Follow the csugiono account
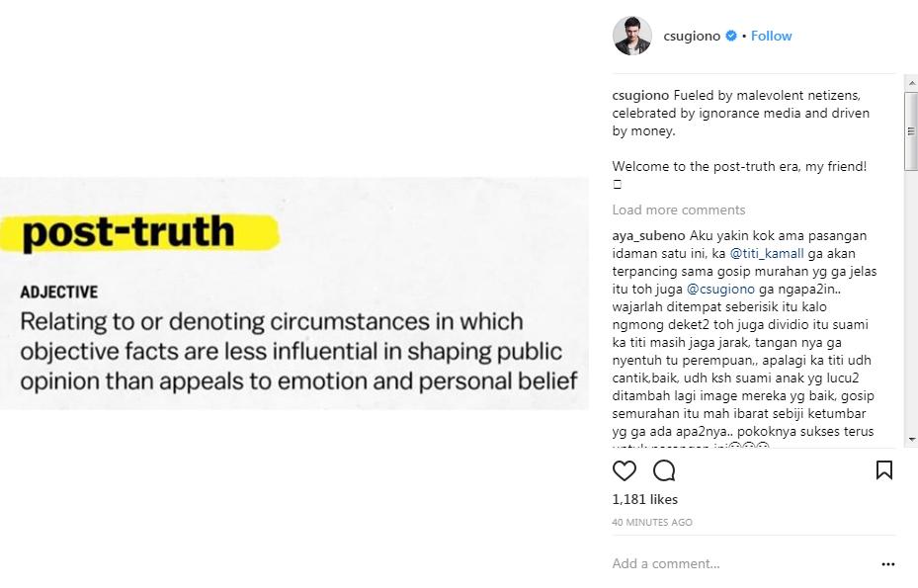Viewport: 918px width, 588px height. tap(771, 37)
